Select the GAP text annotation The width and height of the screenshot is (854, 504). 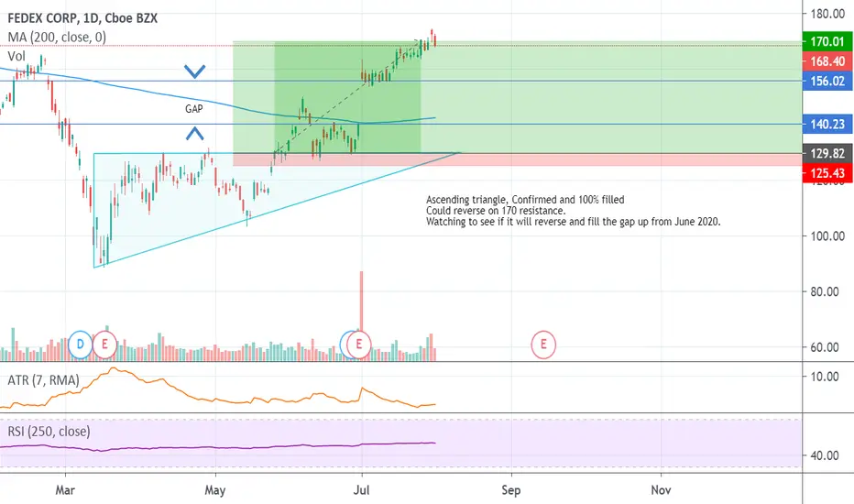click(194, 108)
